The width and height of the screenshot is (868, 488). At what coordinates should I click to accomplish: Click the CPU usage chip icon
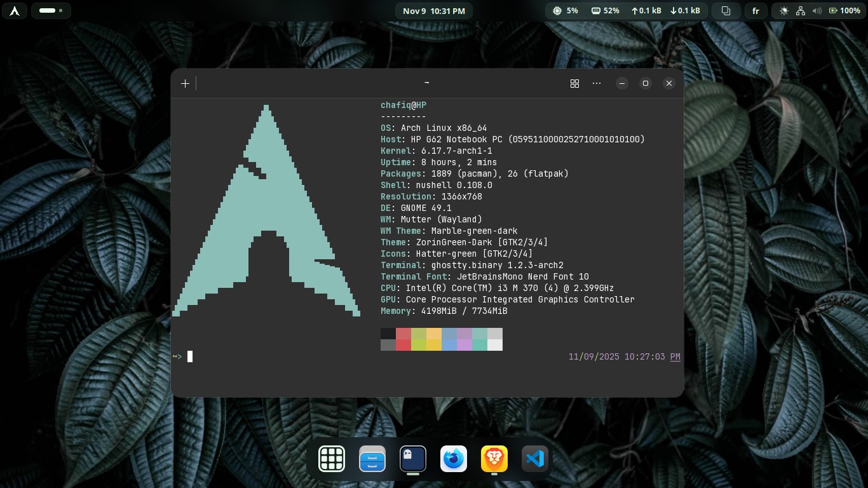557,11
